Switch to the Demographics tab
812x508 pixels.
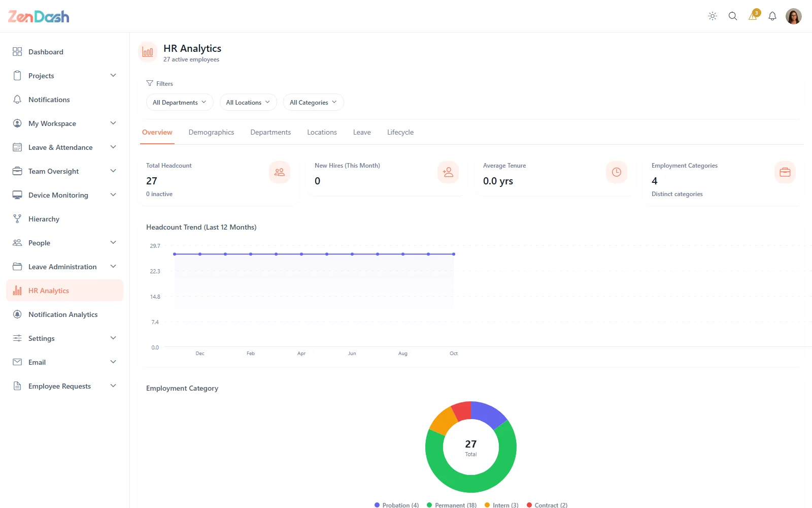211,132
